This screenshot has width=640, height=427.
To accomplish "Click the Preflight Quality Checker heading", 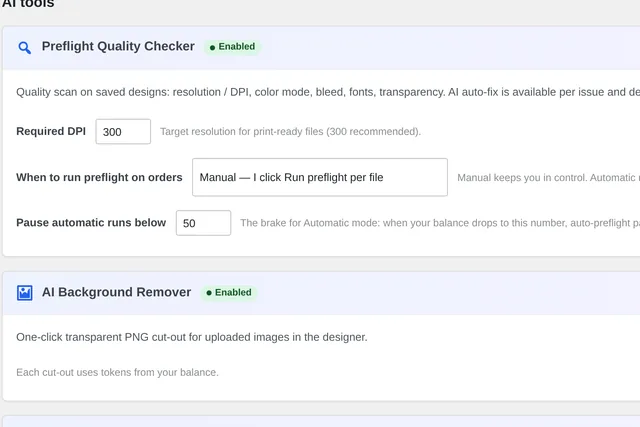I will (x=118, y=46).
